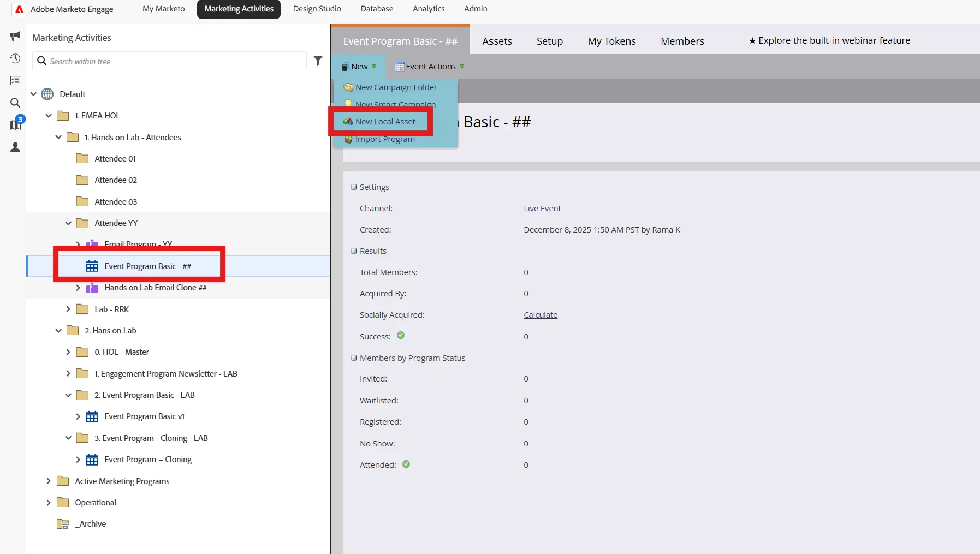Switch to the Assets tab
This screenshot has width=980, height=554.
[497, 41]
